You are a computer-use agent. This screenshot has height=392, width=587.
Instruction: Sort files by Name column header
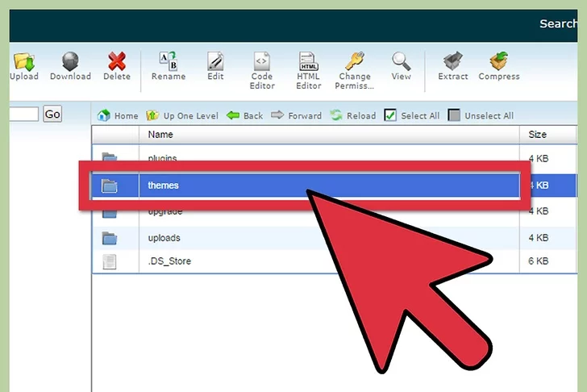click(160, 135)
